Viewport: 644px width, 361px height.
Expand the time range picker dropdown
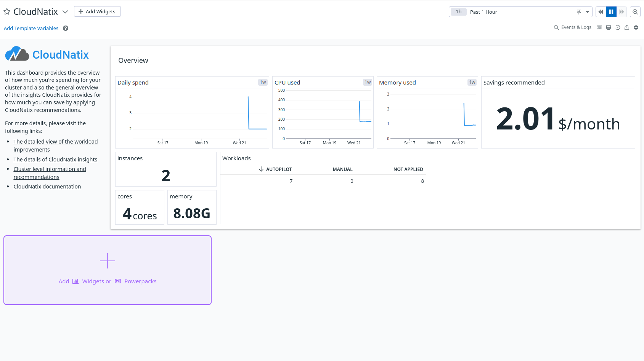[587, 12]
